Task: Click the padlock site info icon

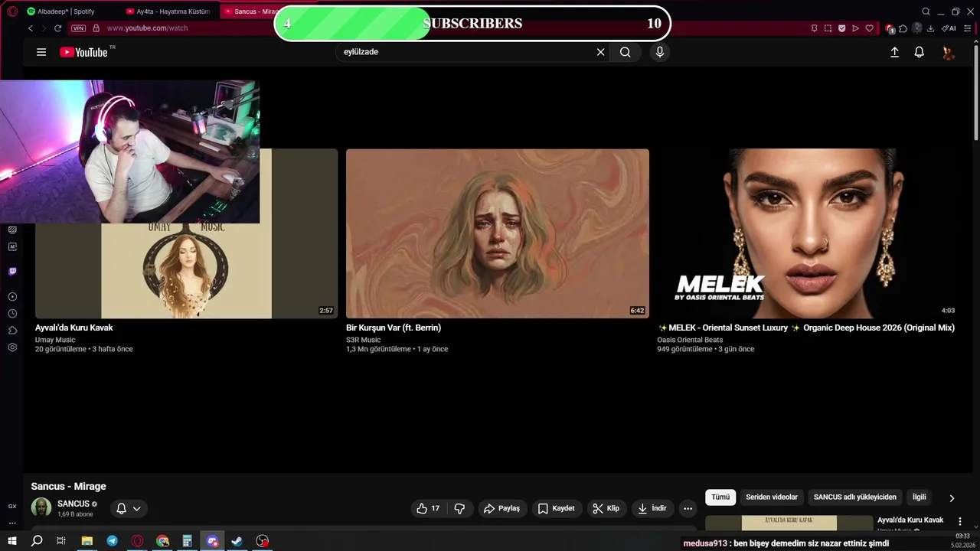Action: 96,28
